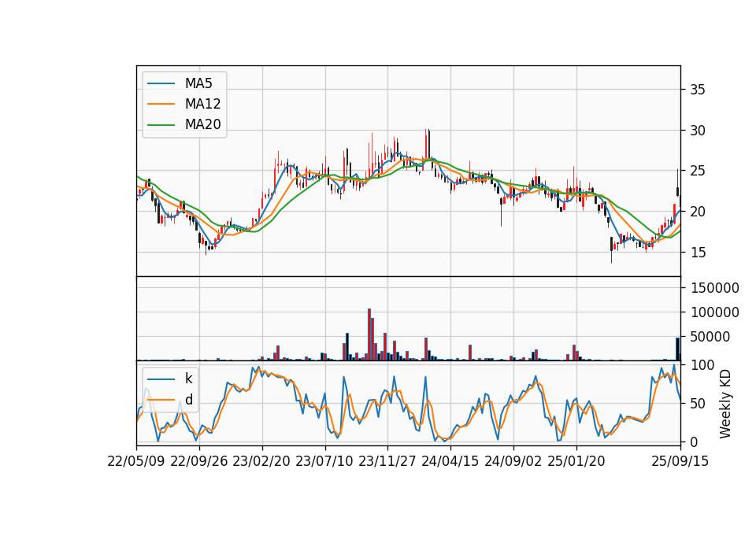This screenshot has width=756, height=543.
Task: Click the KD axis value 100
Action: pos(702,365)
